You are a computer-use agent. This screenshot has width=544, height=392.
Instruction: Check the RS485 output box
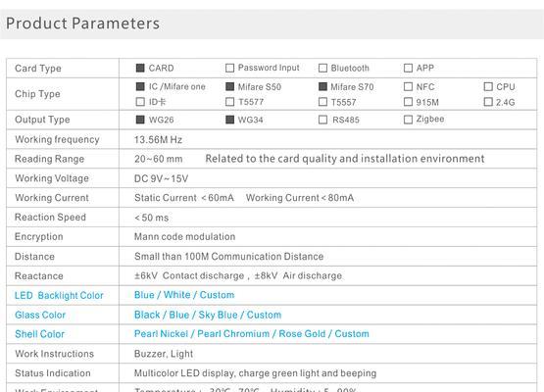(322, 120)
